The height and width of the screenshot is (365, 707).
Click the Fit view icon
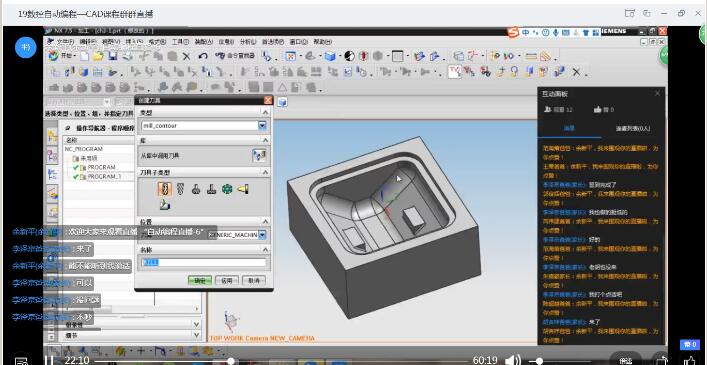290,56
